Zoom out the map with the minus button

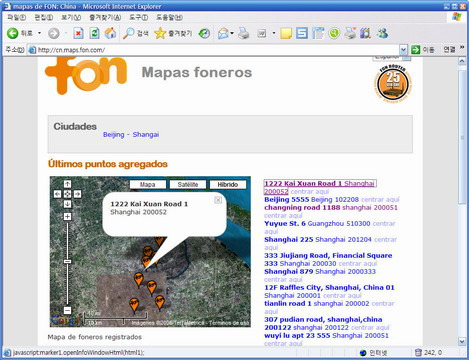pos(67,310)
